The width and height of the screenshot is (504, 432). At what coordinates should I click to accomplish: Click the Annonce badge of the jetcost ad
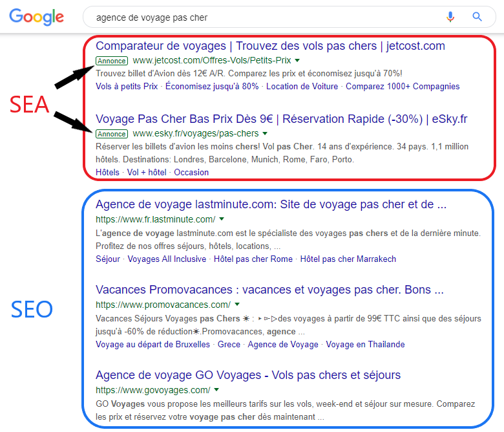point(112,61)
